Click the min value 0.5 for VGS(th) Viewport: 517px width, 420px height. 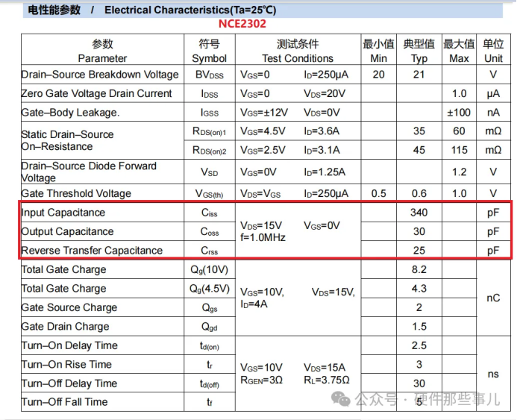tap(378, 193)
